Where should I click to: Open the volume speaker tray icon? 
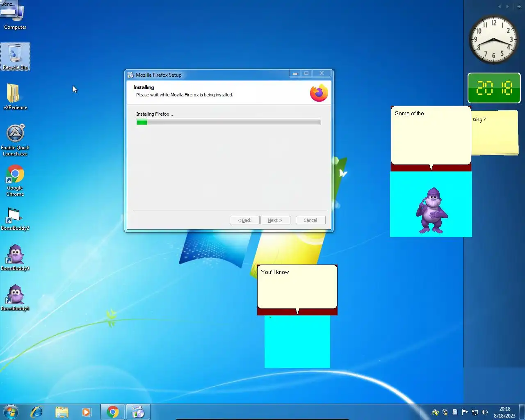pyautogui.click(x=485, y=412)
